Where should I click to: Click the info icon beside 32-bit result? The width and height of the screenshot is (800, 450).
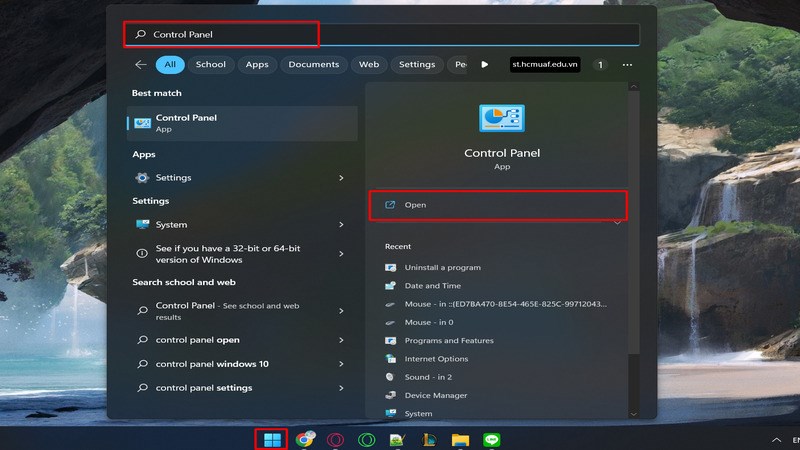[x=142, y=253]
